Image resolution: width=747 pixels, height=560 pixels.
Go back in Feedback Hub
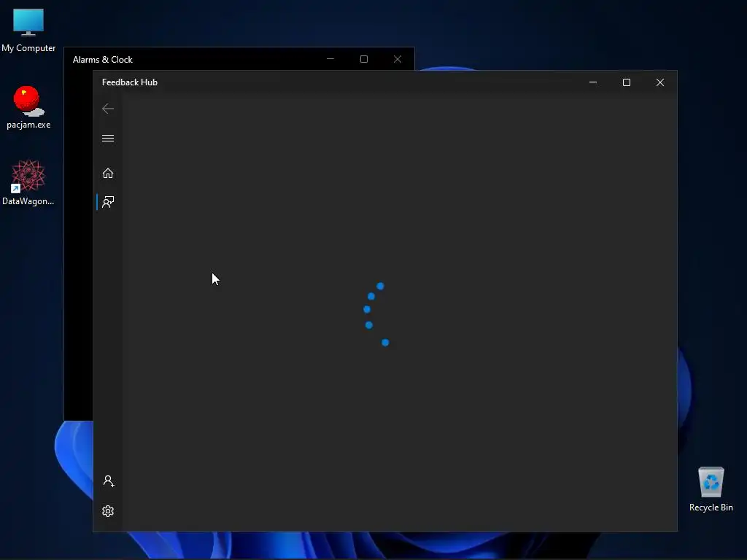pyautogui.click(x=108, y=109)
